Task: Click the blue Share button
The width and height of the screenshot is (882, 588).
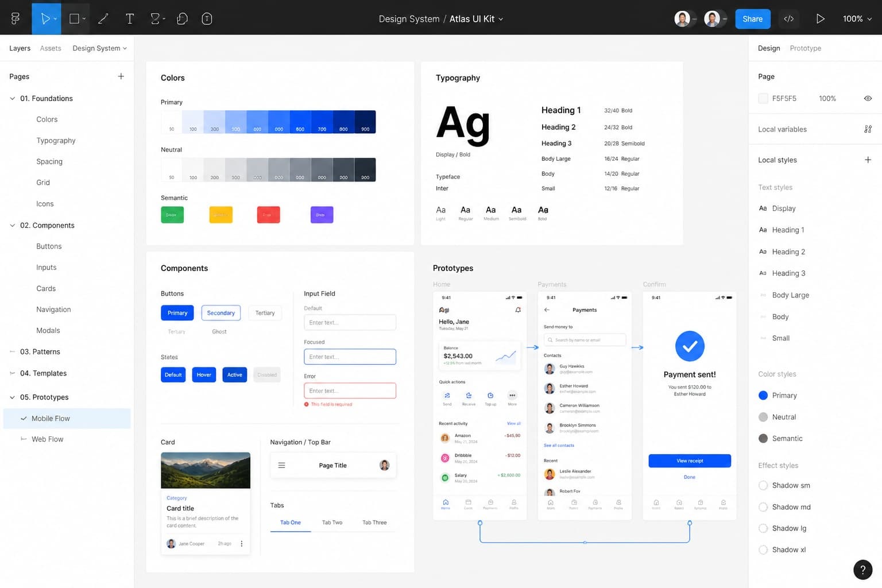Action: (752, 19)
